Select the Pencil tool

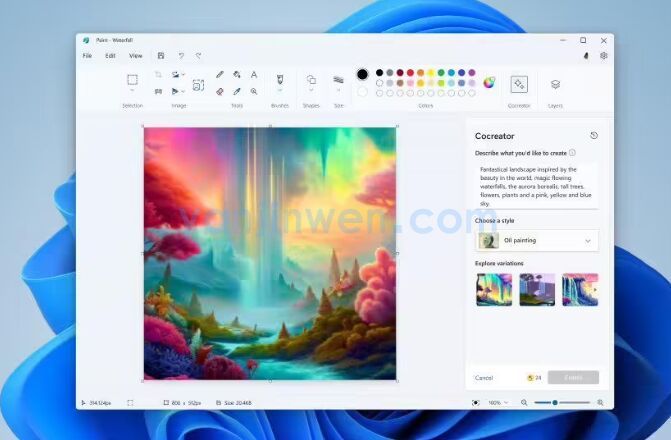point(220,75)
